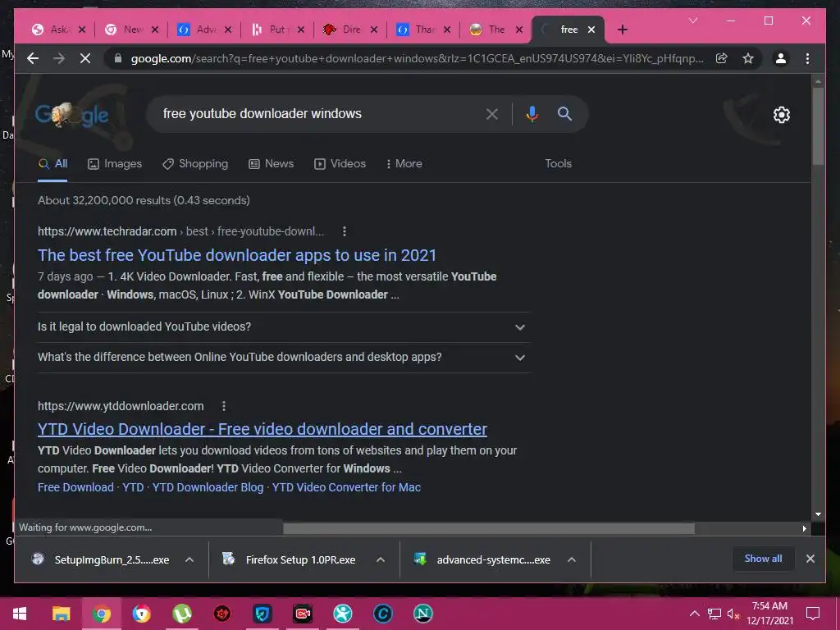Start a voice search with microphone
Image resolution: width=840 pixels, height=630 pixels.
click(x=532, y=113)
